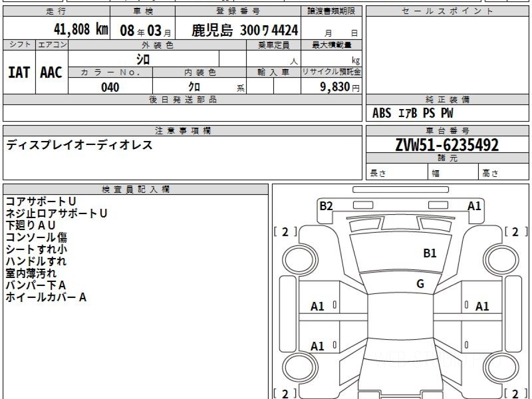Click the registration number 鹿児島 300ワ4424
Viewport: 532px width, 399px height.
tap(245, 30)
